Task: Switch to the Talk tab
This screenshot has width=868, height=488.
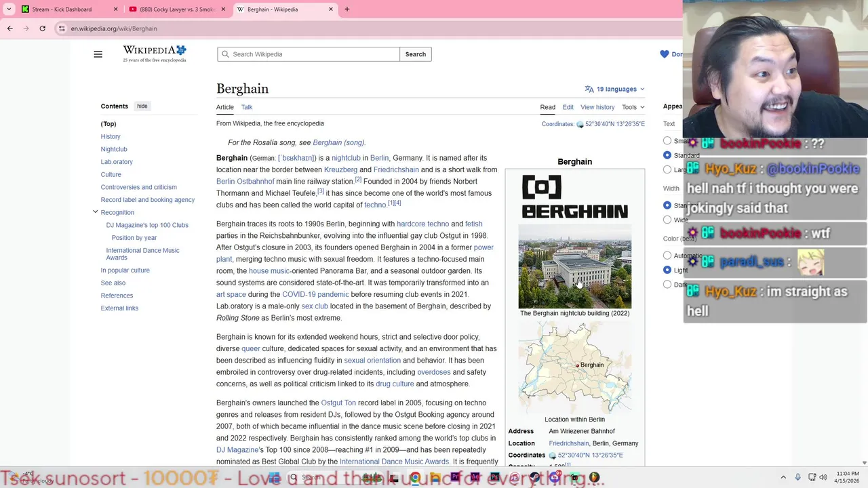Action: [x=247, y=107]
